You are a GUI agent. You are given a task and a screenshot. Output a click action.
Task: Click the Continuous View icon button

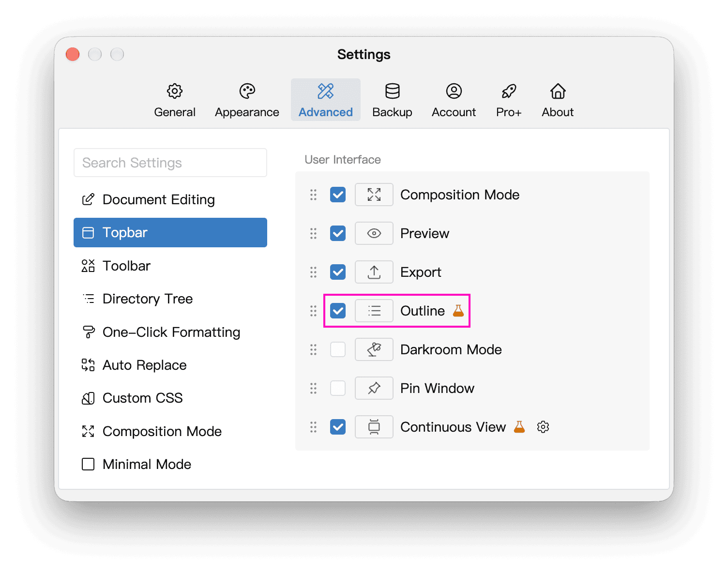coord(374,427)
